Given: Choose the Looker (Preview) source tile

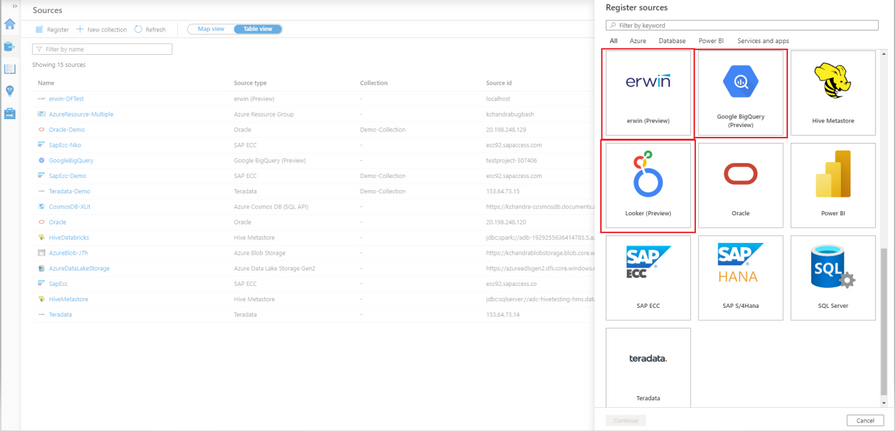Looking at the screenshot, I should click(647, 185).
